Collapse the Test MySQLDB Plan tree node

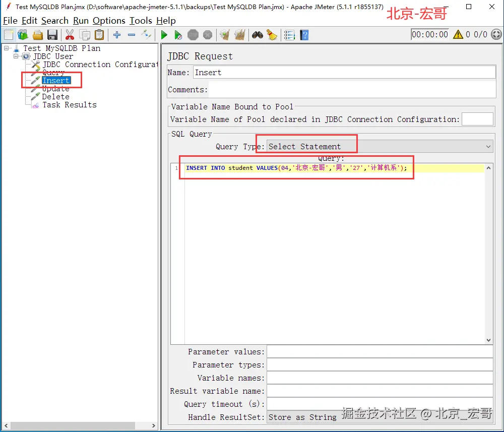click(x=6, y=48)
